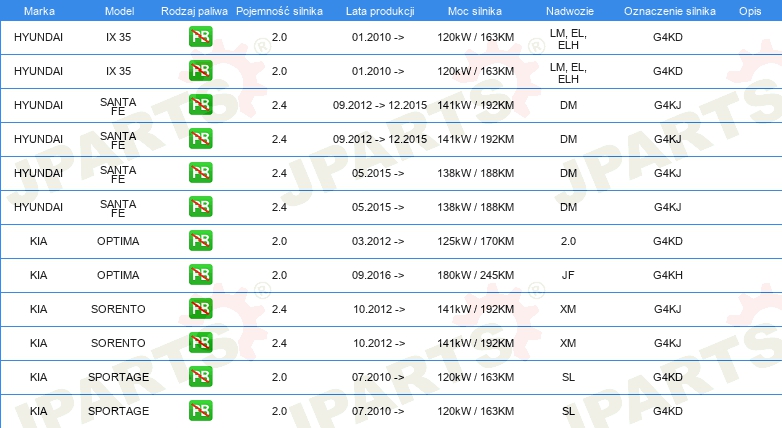Select the last 07.2010 -> date cell
This screenshot has width=782, height=428.
(378, 411)
